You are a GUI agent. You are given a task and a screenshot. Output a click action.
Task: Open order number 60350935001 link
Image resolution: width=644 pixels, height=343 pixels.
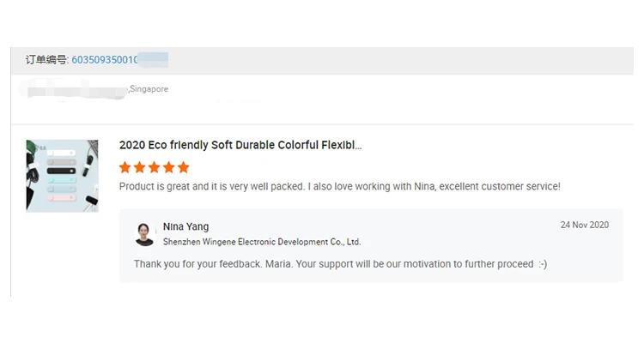(105, 60)
